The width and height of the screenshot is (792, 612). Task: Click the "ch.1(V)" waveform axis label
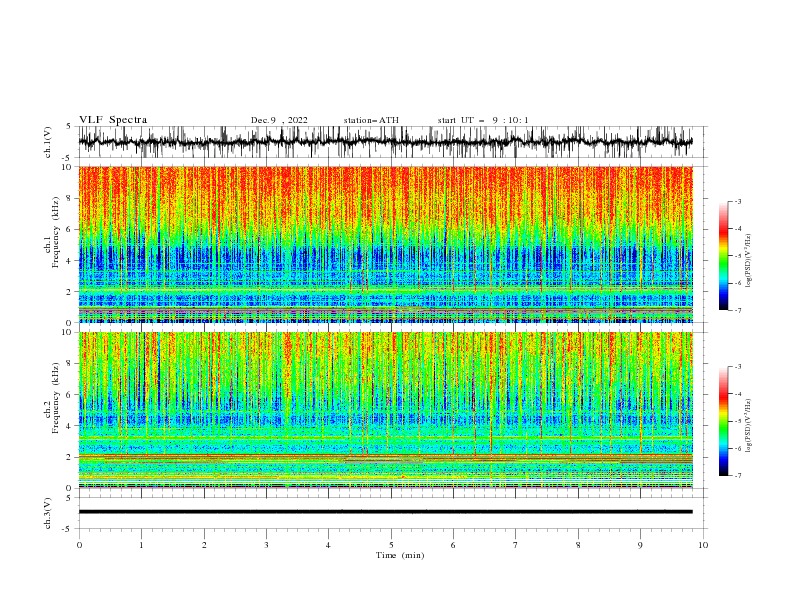click(48, 142)
